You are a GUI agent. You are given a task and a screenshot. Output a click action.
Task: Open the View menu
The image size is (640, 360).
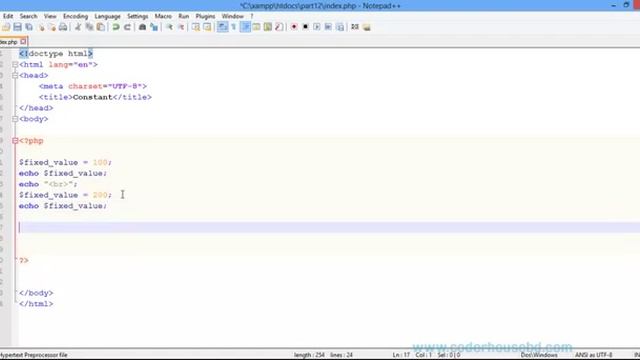point(50,16)
